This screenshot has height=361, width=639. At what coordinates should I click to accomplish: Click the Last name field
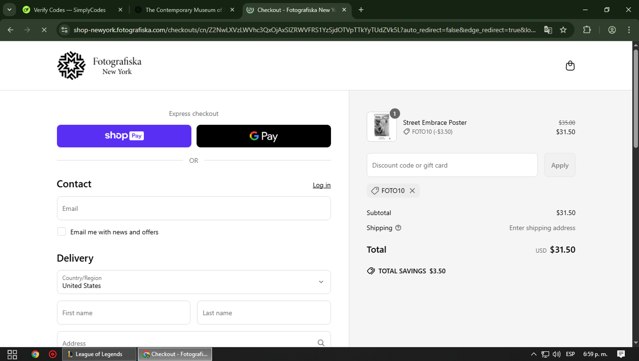(x=264, y=313)
